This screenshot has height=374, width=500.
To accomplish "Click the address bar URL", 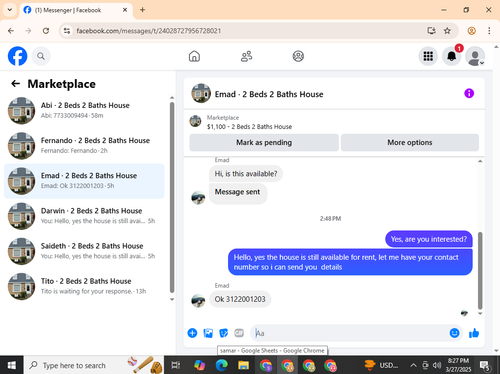I will 149,31.
